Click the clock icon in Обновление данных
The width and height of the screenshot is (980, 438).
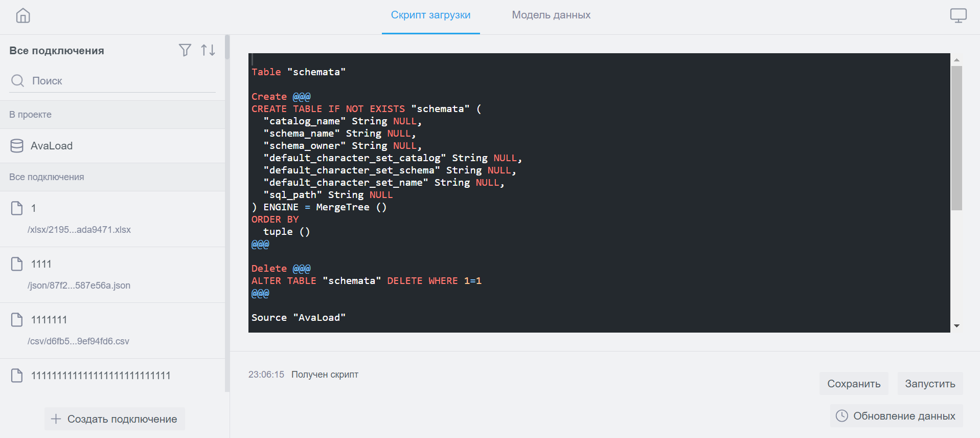[x=841, y=416]
